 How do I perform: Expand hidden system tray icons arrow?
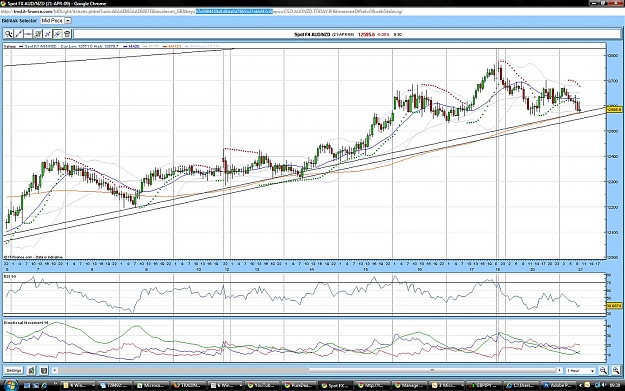tap(580, 385)
